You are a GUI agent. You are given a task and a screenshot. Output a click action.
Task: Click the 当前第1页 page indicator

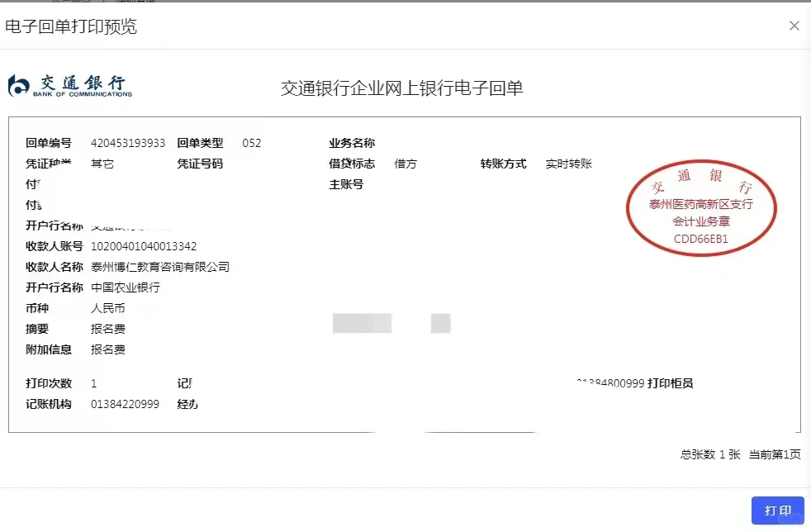pos(775,454)
